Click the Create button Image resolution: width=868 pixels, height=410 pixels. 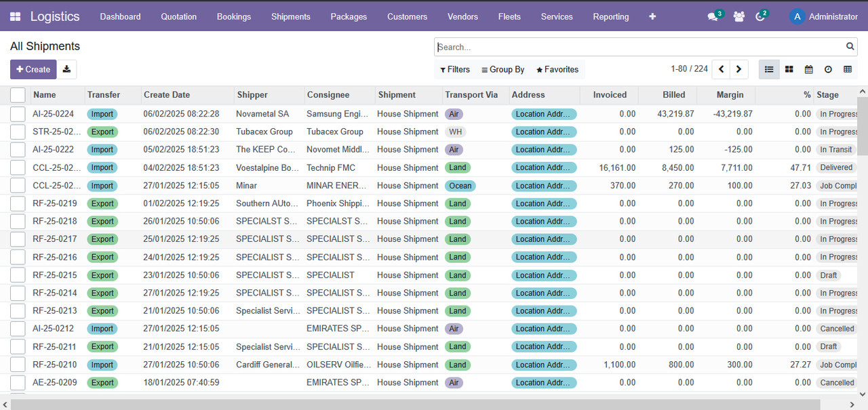[x=33, y=69]
